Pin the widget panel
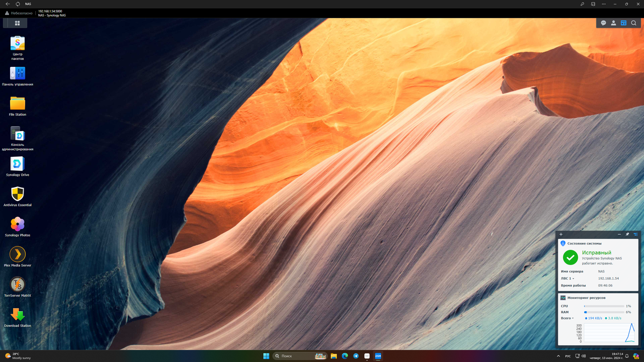 [x=627, y=234]
